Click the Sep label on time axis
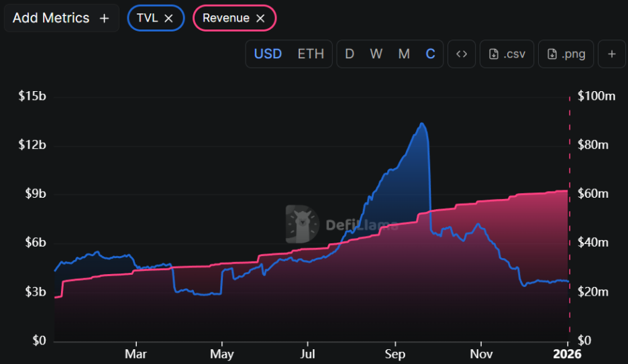The height and width of the screenshot is (364, 628). [x=395, y=354]
